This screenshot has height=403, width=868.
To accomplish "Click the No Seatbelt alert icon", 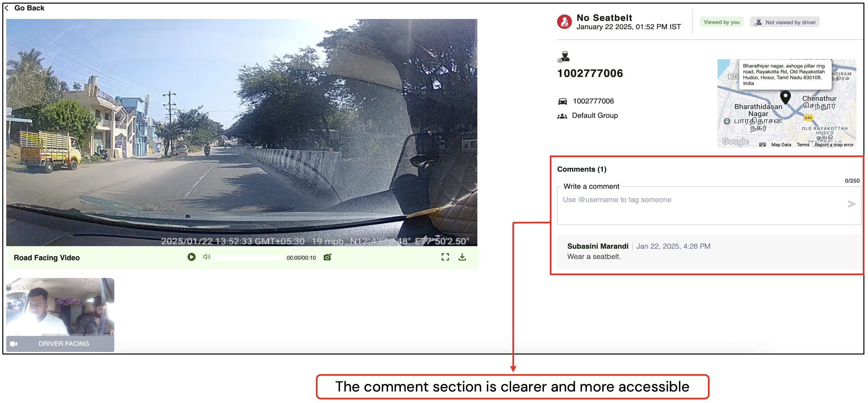I will tap(565, 22).
